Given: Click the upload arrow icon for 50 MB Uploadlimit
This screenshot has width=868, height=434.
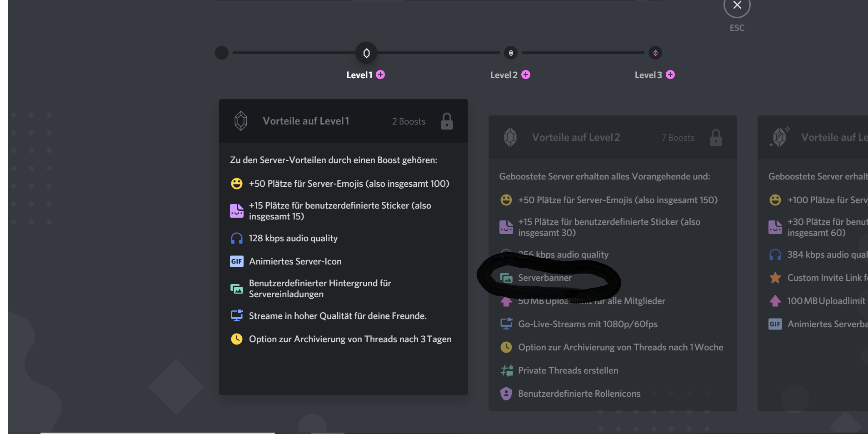Looking at the screenshot, I should (506, 301).
